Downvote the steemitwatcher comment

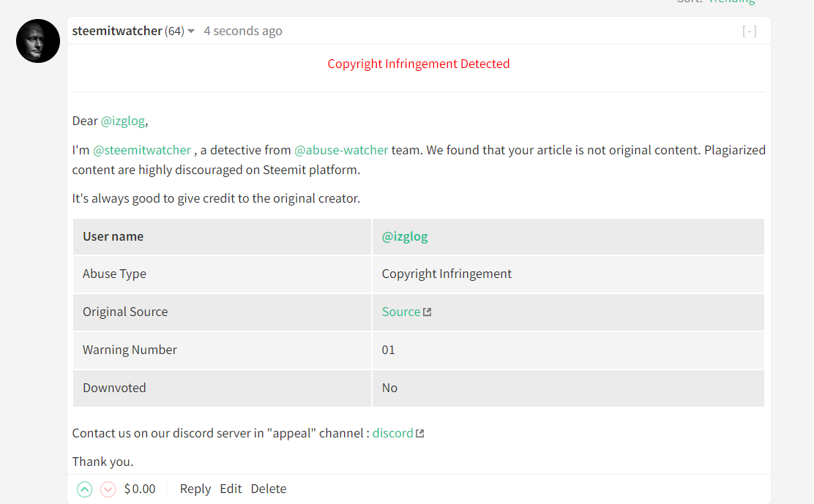[108, 489]
